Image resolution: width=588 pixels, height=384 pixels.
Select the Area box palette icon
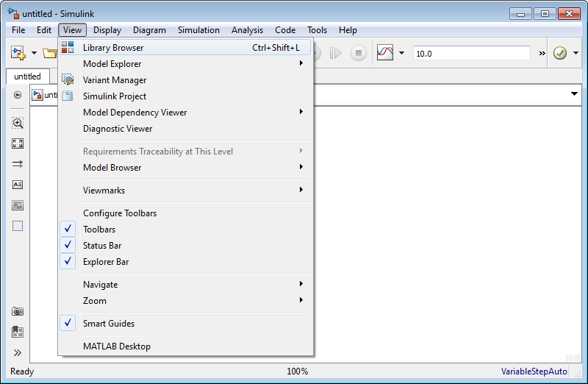pyautogui.click(x=18, y=226)
